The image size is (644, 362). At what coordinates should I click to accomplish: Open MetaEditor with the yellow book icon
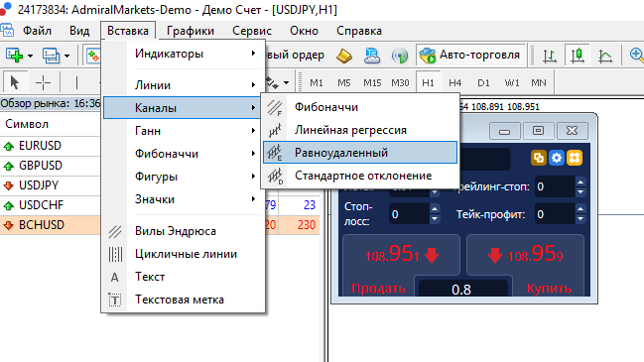tap(344, 56)
